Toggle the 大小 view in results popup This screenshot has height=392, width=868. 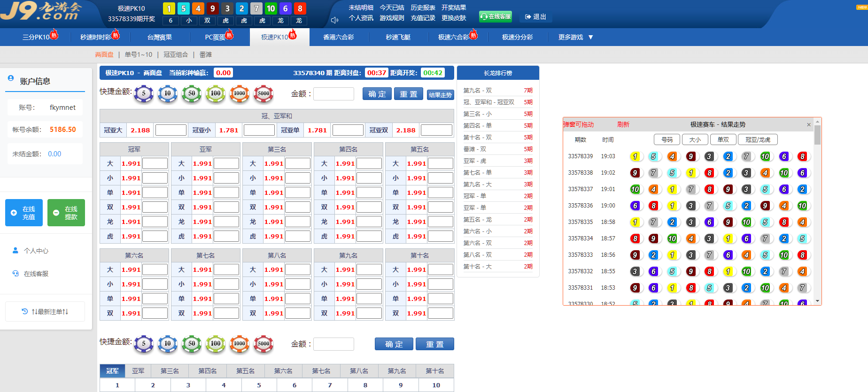[x=695, y=139]
